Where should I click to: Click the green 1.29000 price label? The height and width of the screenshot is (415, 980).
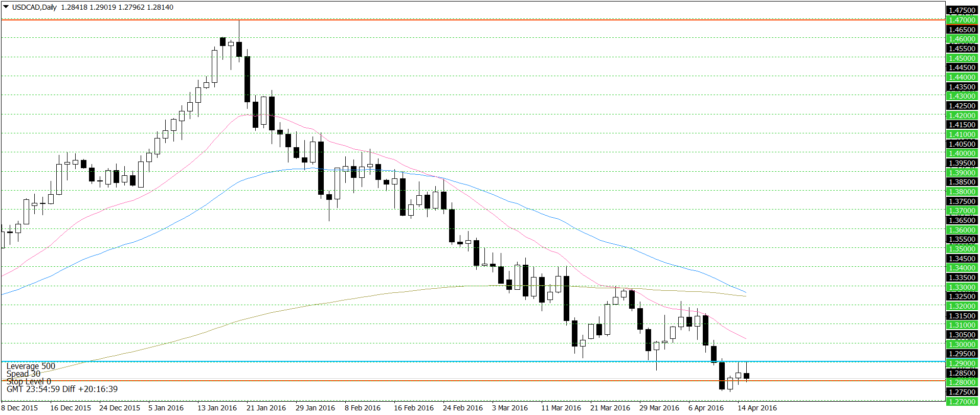click(962, 363)
